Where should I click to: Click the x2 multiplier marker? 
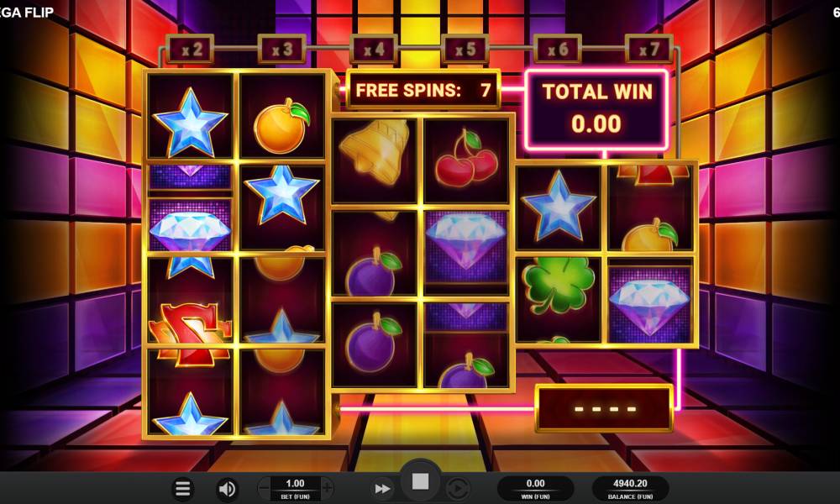(190, 50)
